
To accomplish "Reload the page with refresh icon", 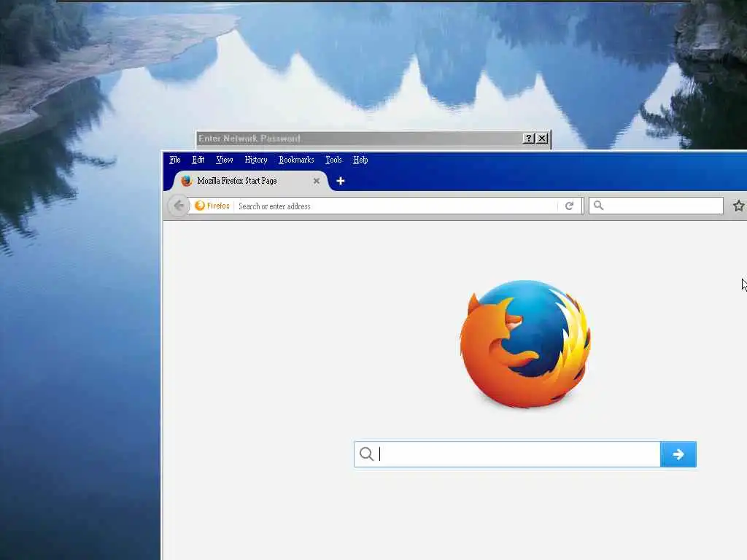I will coord(569,206).
